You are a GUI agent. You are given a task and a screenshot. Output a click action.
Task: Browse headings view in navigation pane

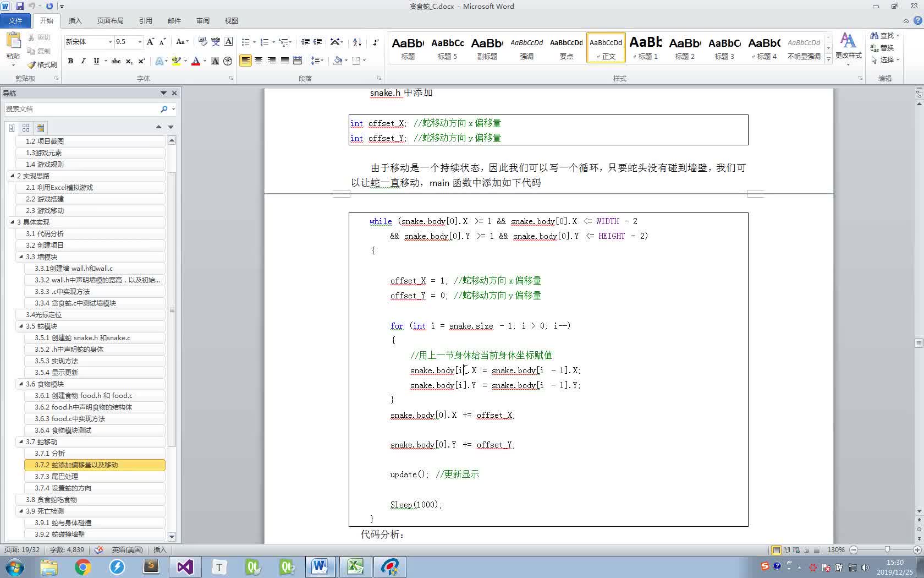12,128
